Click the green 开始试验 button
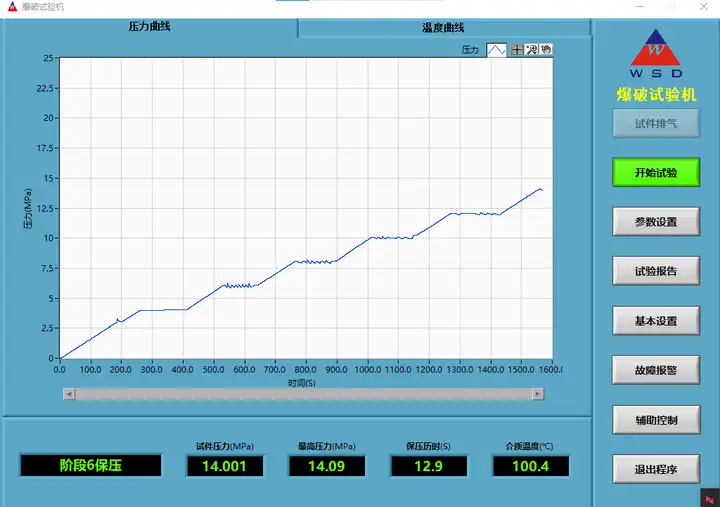Viewport: 720px width, 507px height. 656,172
